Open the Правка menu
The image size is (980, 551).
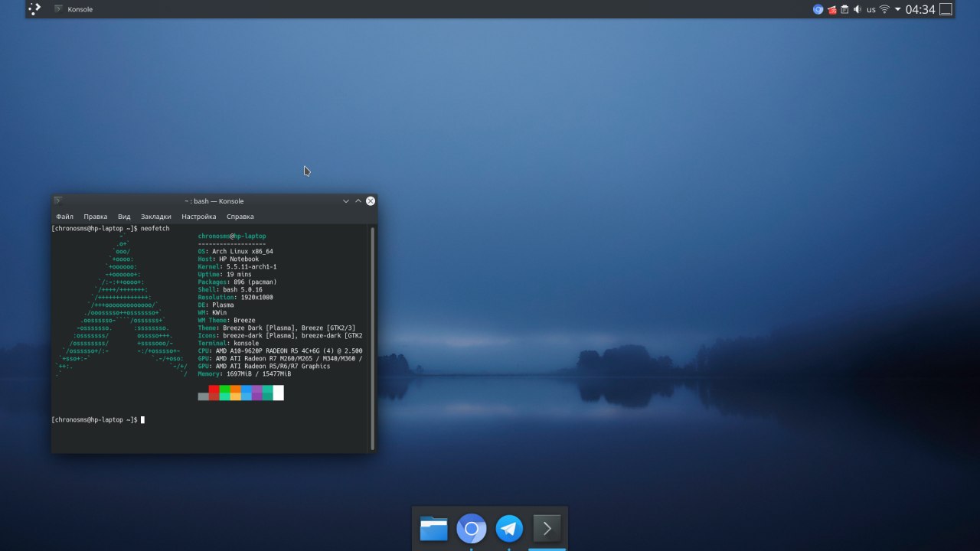click(x=96, y=217)
